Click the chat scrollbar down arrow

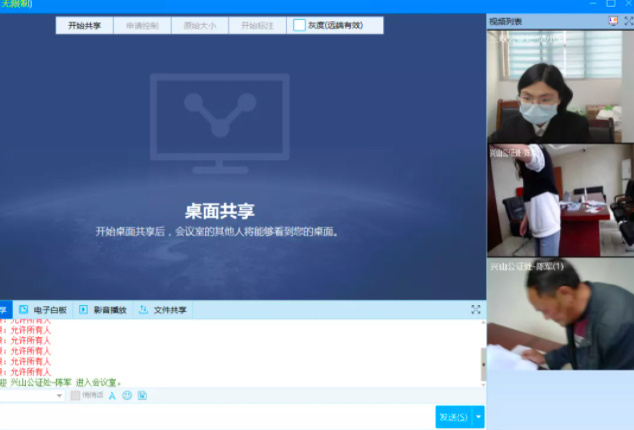tap(483, 384)
